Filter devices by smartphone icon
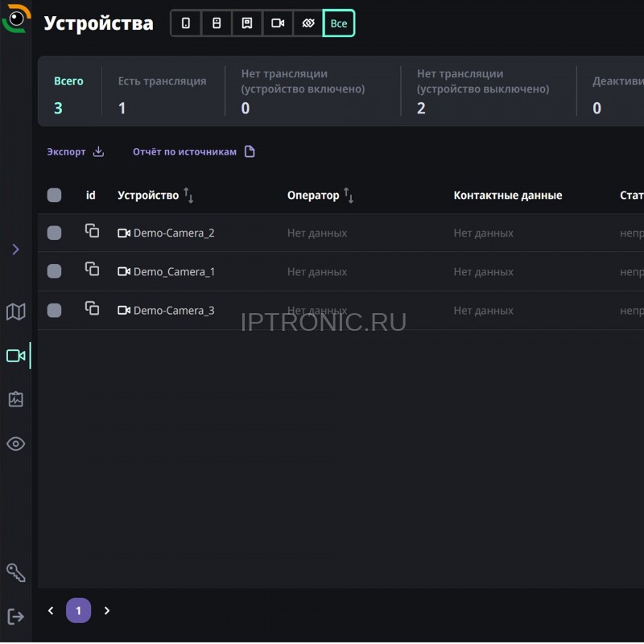The height and width of the screenshot is (644, 644). tap(186, 23)
